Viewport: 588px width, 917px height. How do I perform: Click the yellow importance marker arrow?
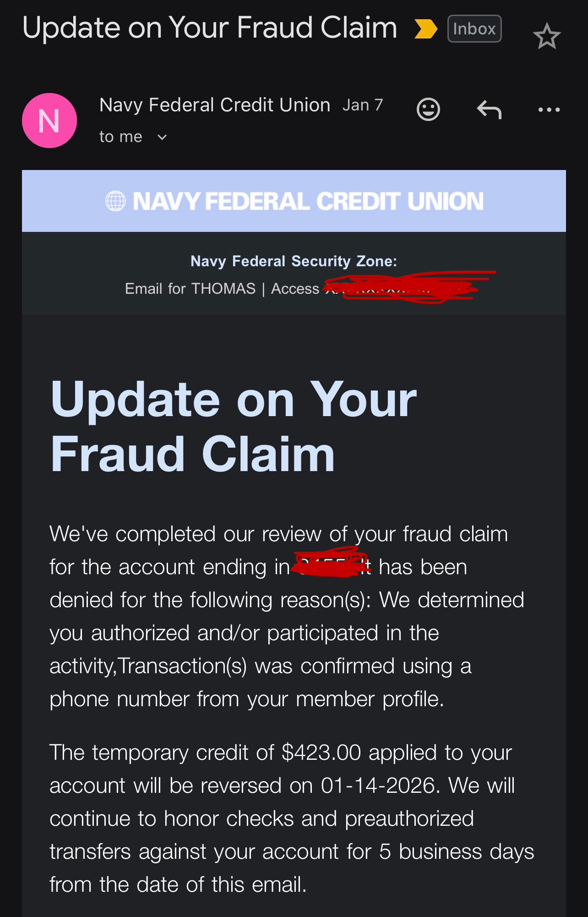click(x=425, y=29)
